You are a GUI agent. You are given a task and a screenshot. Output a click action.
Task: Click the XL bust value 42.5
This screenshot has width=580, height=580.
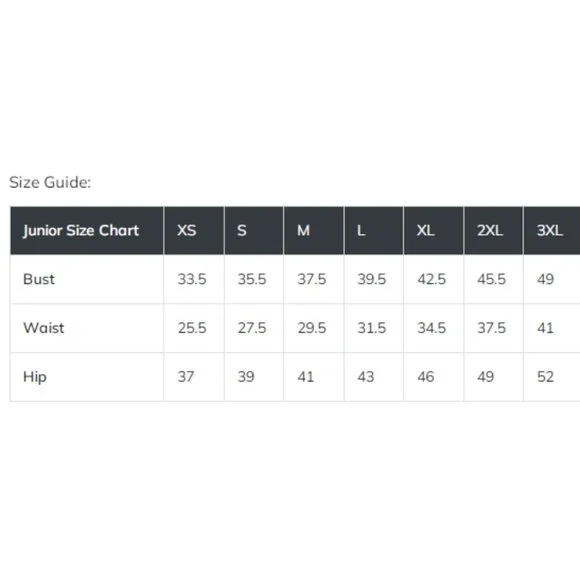[x=432, y=279]
